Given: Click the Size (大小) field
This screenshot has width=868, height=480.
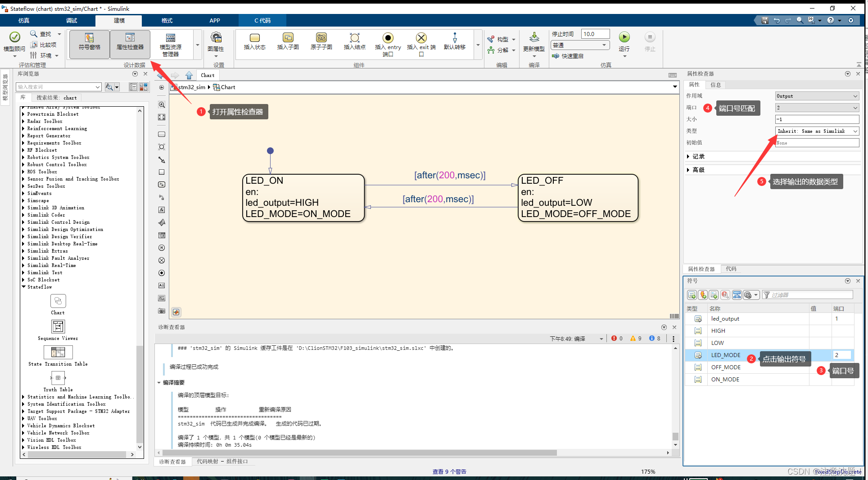Looking at the screenshot, I should click(817, 119).
